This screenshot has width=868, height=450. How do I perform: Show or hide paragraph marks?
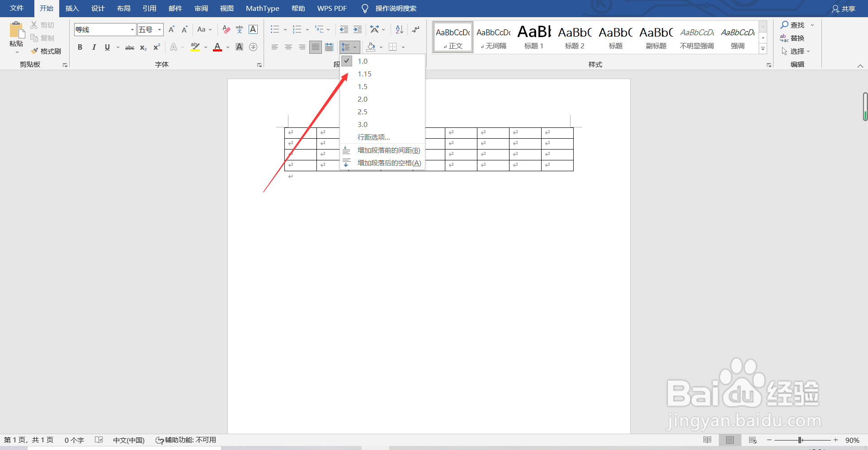(x=415, y=29)
